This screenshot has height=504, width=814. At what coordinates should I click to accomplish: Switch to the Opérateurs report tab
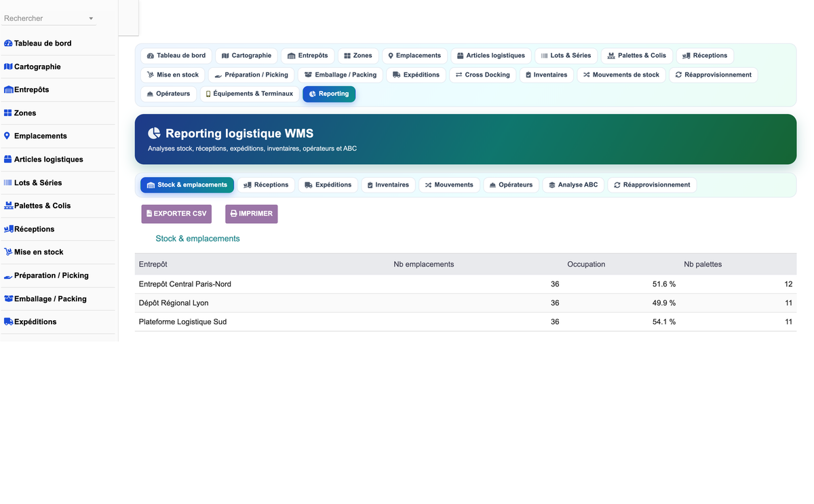pos(511,185)
